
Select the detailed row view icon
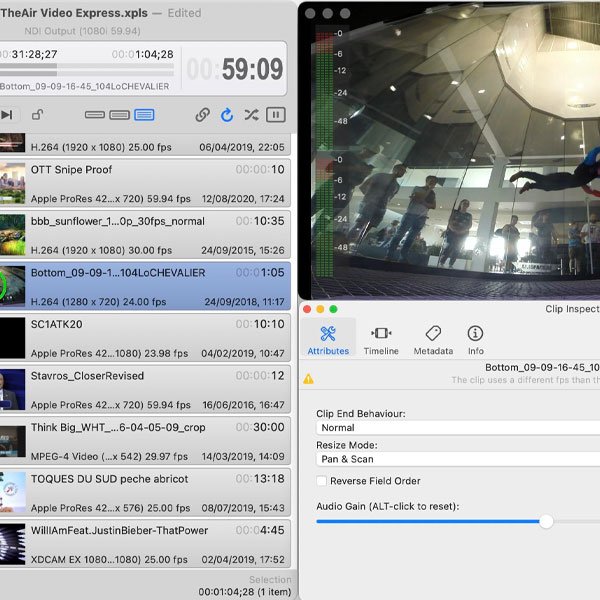click(x=144, y=115)
